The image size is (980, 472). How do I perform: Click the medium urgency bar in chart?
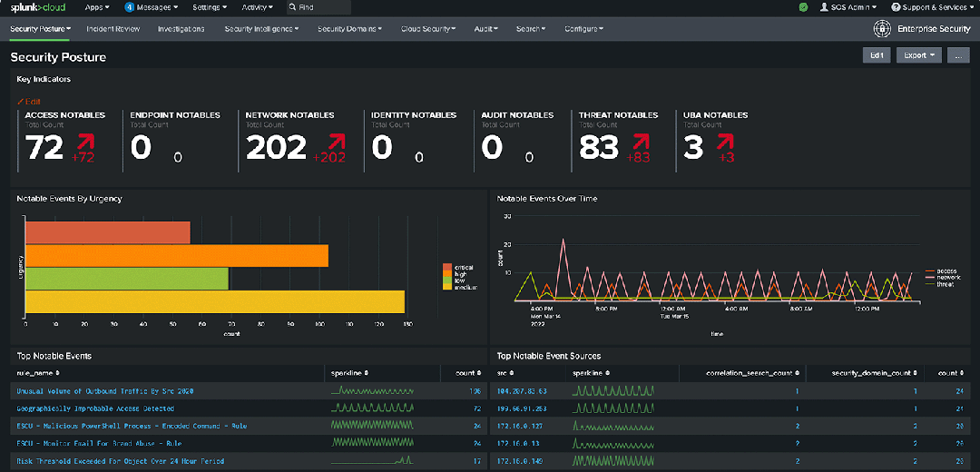(215, 301)
